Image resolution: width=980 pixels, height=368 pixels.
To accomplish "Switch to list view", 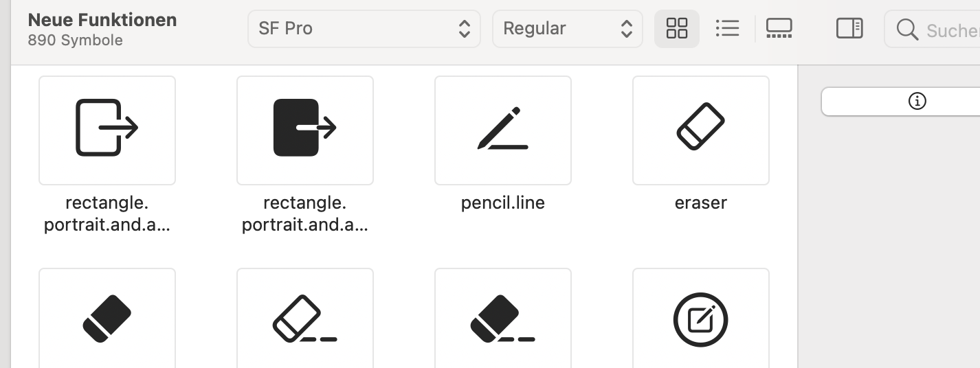I will (727, 28).
